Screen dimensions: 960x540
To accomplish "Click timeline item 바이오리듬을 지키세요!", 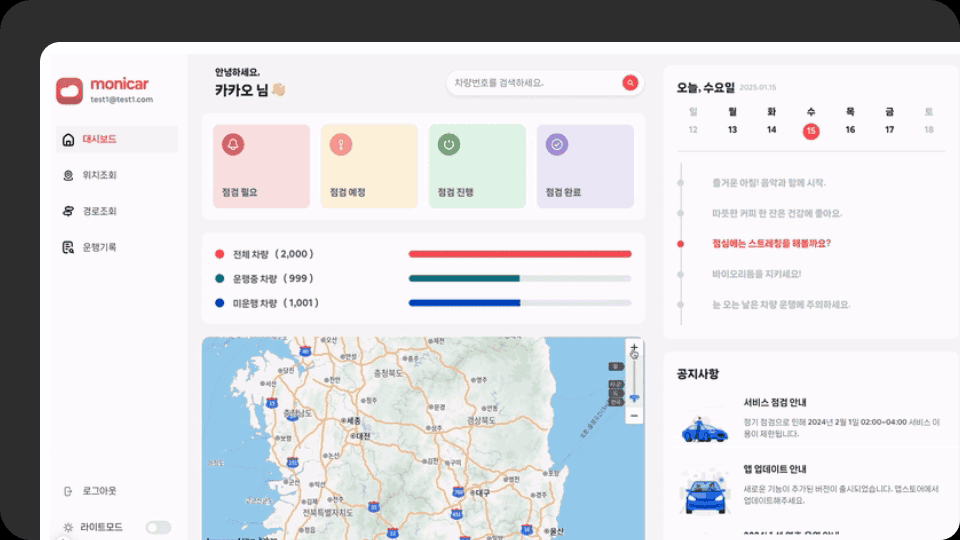I will click(x=756, y=274).
